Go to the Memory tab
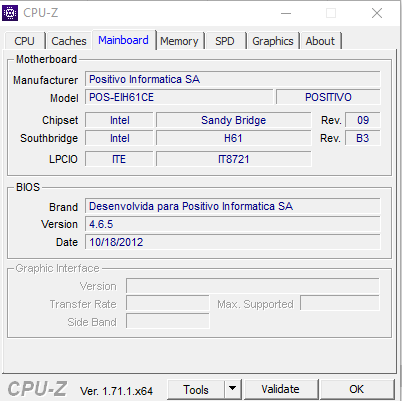The image size is (402, 401). tap(179, 41)
